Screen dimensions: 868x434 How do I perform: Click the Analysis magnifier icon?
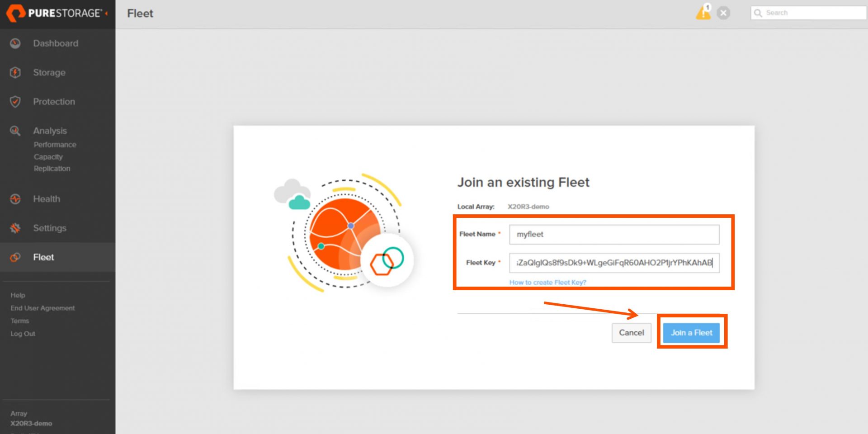[15, 131]
